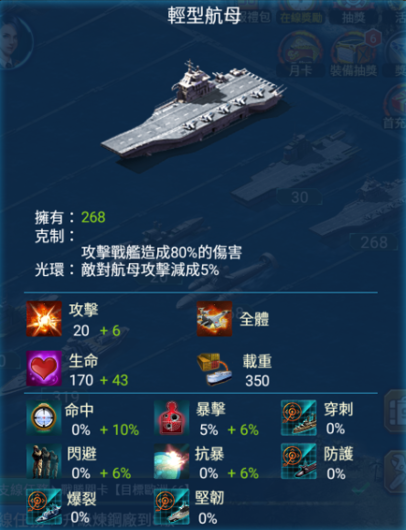
Task: Click the 閃避 dodge soldiers icon
Action: pos(44,461)
